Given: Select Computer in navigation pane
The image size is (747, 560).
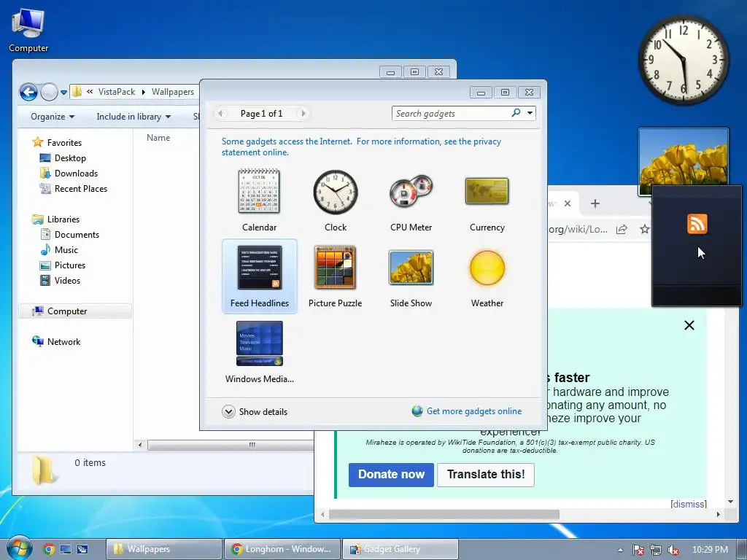Looking at the screenshot, I should pyautogui.click(x=75, y=311).
